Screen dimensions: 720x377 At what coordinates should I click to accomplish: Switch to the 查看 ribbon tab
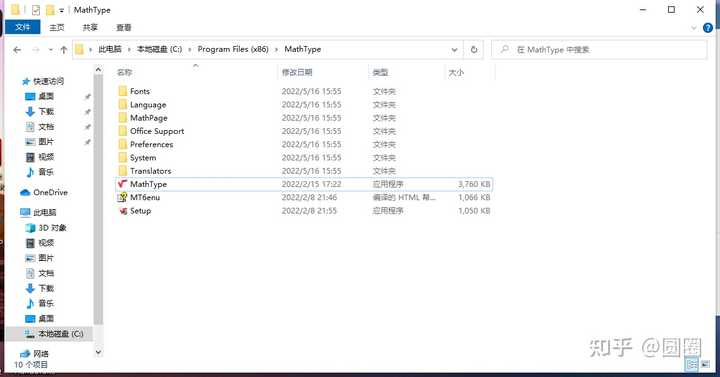point(124,28)
